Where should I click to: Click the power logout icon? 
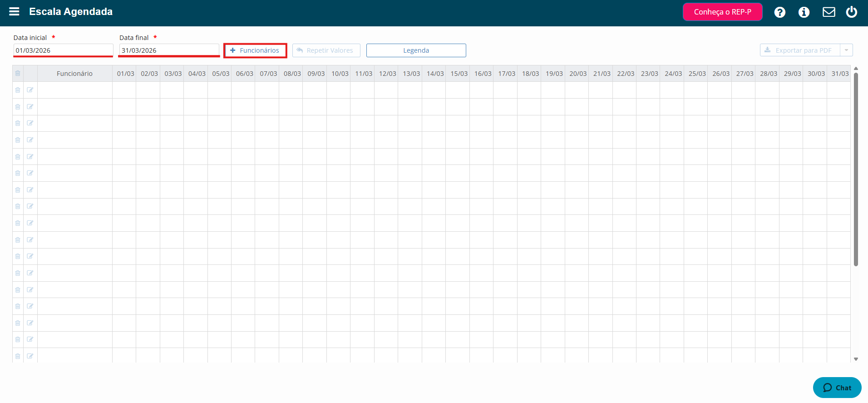click(851, 12)
